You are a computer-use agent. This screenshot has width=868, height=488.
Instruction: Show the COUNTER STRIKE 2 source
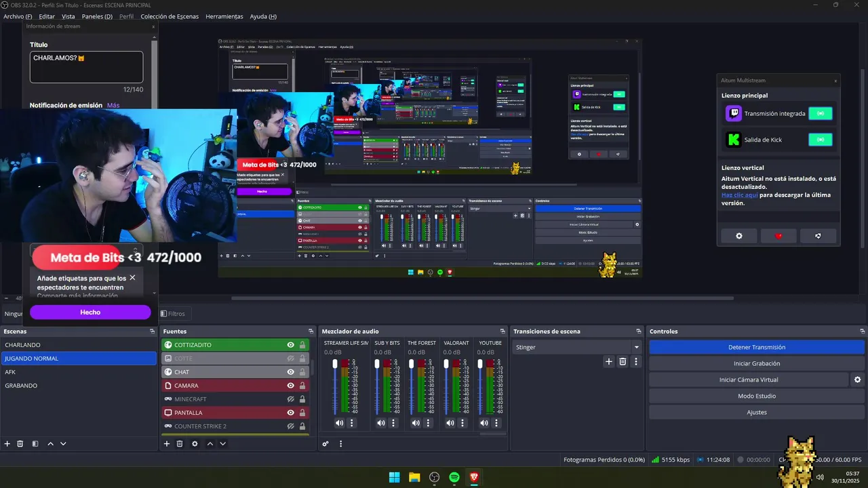[290, 426]
